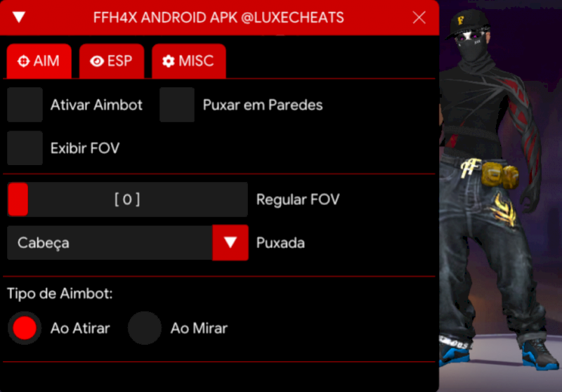Select the crosshair icon on AIM tab

tap(24, 61)
